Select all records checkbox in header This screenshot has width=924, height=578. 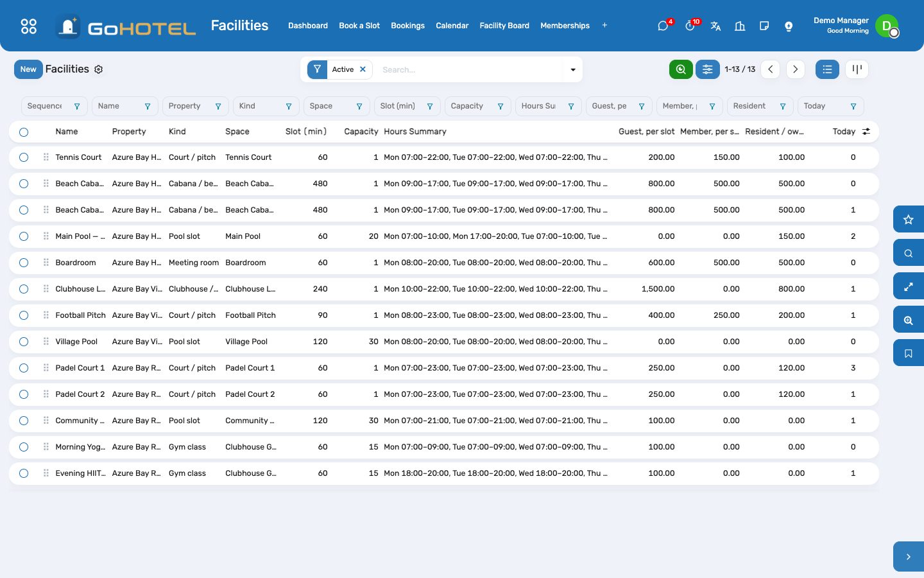click(24, 132)
